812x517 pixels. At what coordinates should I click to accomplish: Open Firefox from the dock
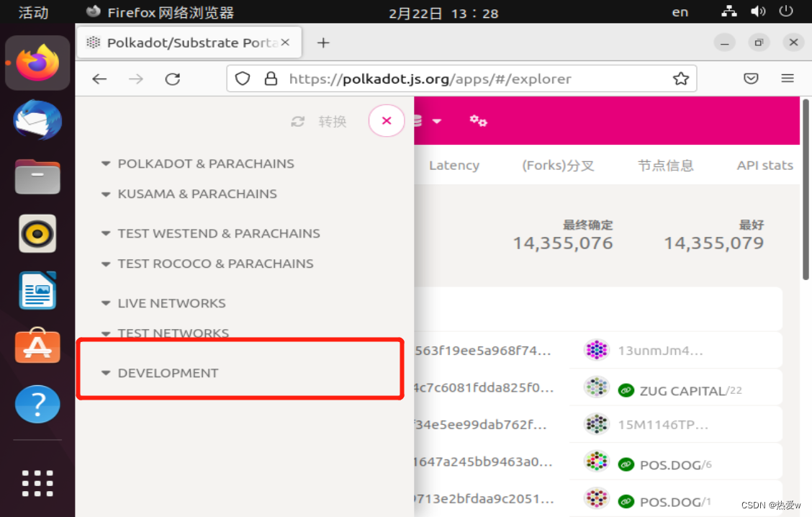click(38, 63)
